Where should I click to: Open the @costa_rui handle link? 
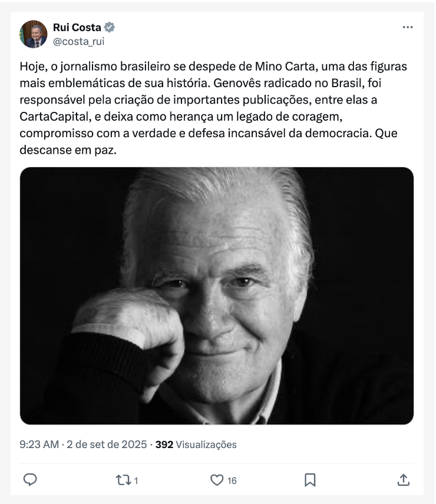(78, 41)
